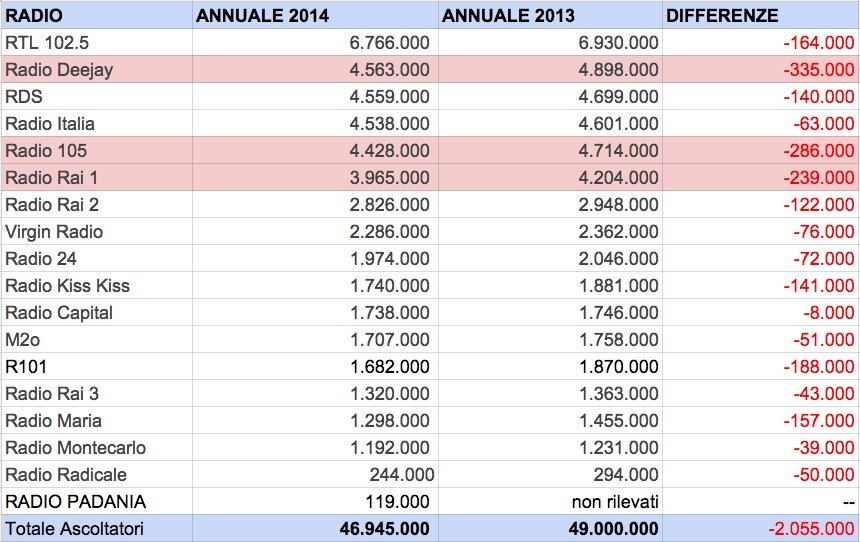This screenshot has width=860, height=542.
Task: Select the -63.000 difference value
Action: click(824, 123)
